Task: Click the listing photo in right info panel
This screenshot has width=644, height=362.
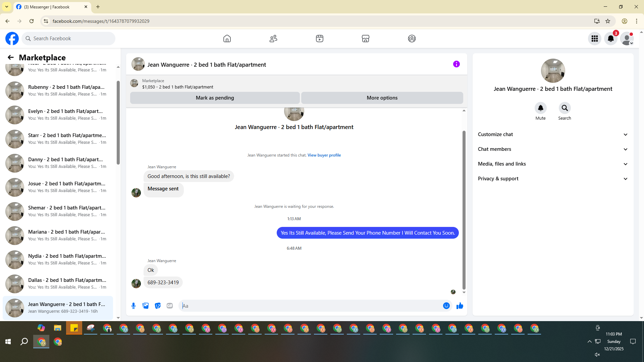Action: (x=553, y=71)
